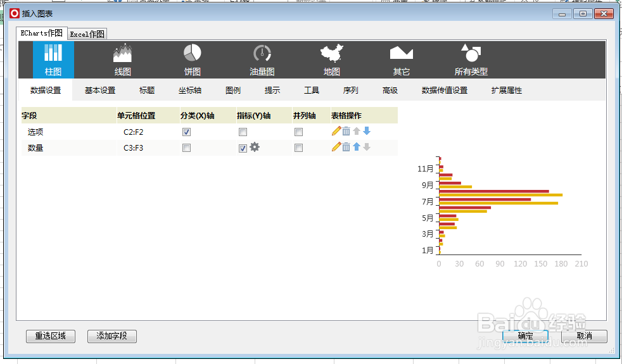Close the 插入图表 dialog

coord(604,14)
